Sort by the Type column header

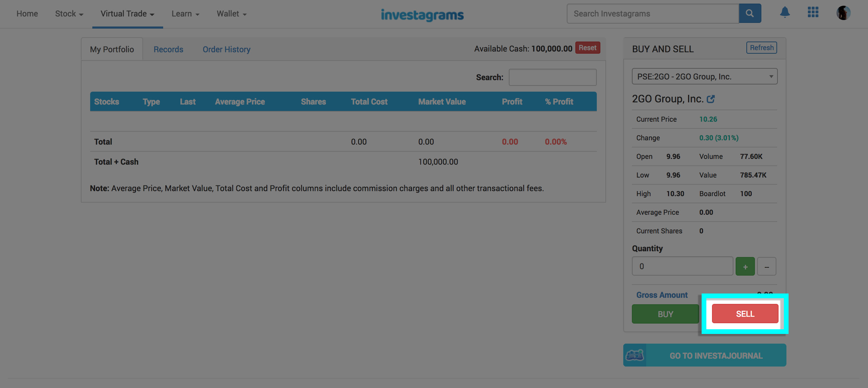tap(151, 102)
